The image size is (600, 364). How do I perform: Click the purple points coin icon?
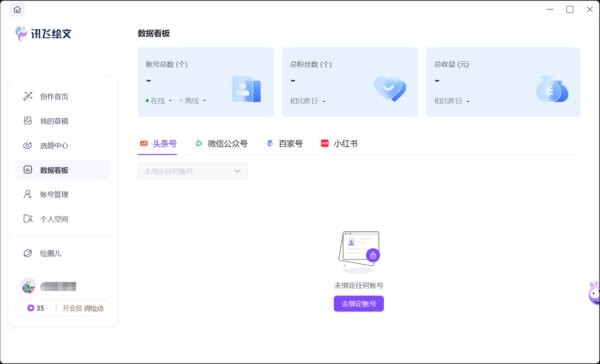[31, 308]
